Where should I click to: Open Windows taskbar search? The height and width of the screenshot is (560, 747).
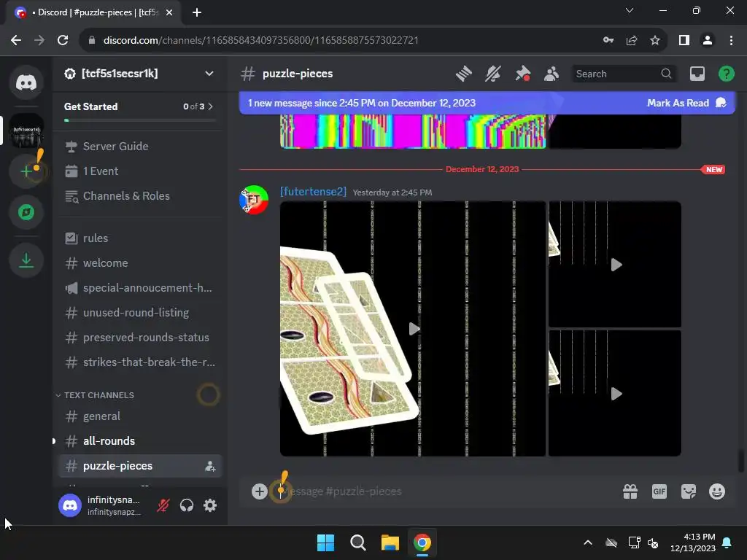[x=357, y=542]
